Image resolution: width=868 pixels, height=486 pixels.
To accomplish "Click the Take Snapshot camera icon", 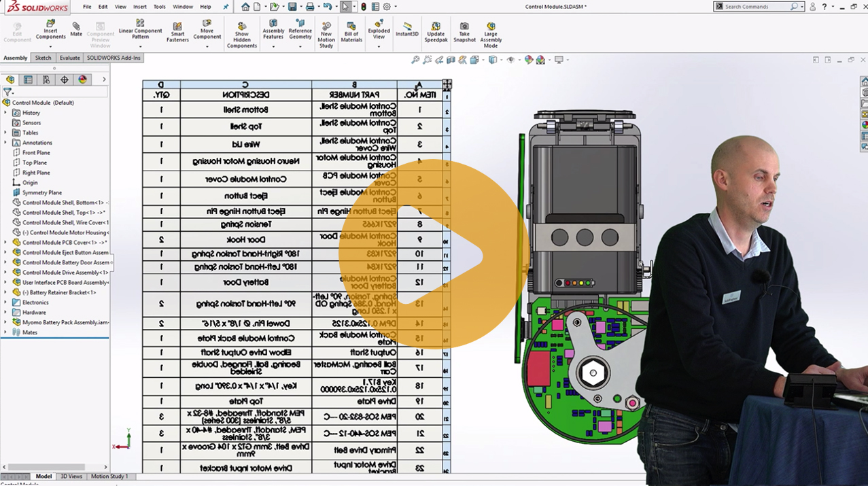I will click(x=464, y=32).
